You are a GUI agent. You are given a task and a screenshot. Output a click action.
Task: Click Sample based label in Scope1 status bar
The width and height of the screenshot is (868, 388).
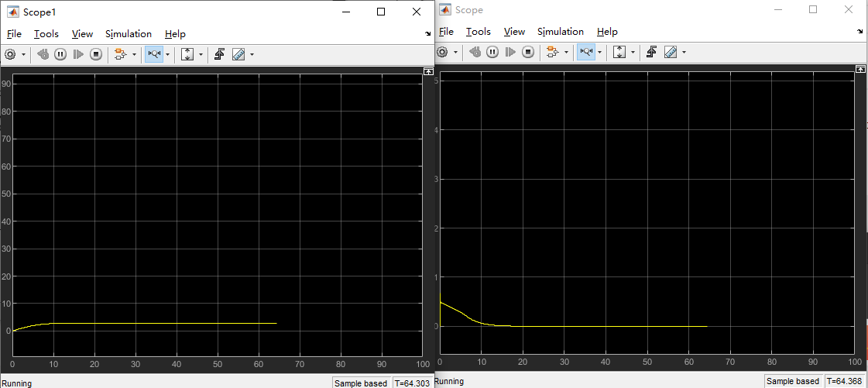[361, 383]
